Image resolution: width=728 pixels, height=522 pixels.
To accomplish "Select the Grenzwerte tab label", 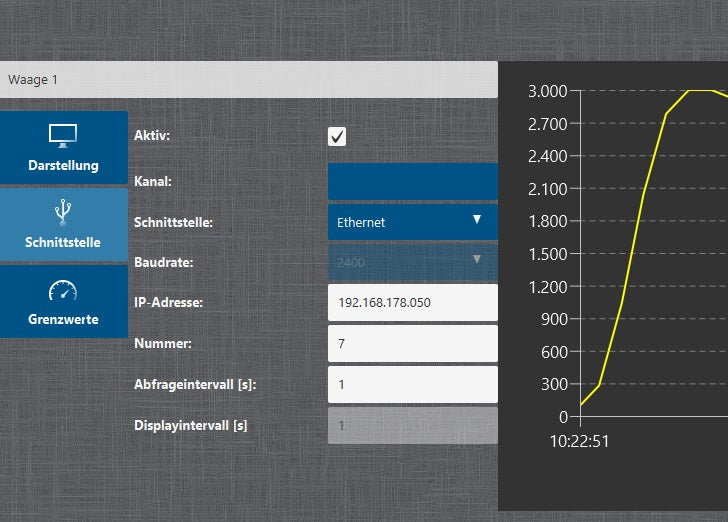I will 63,320.
